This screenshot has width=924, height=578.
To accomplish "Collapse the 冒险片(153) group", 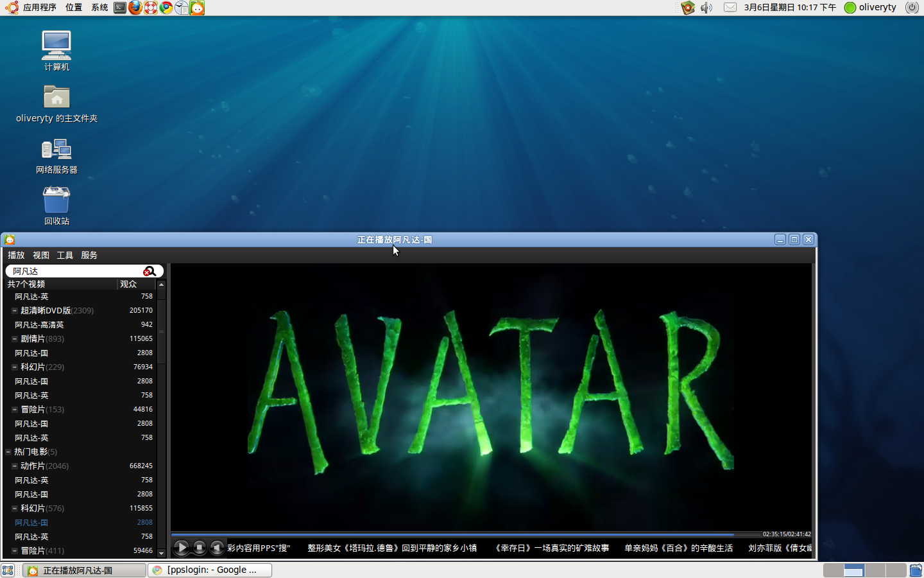I will tap(14, 409).
